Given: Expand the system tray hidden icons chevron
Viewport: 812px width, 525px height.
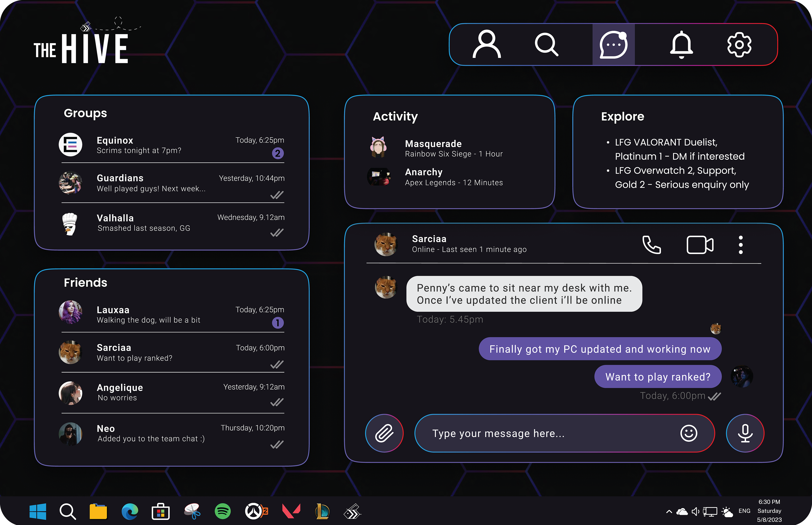Looking at the screenshot, I should click(669, 511).
